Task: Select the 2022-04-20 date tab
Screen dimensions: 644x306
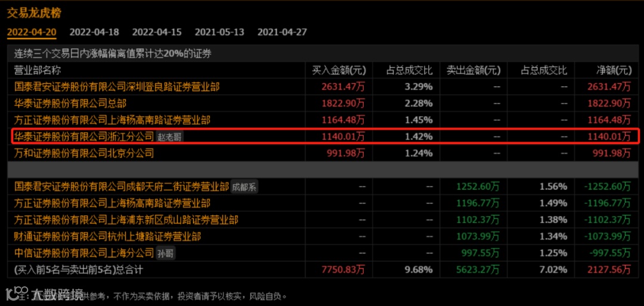Action: tap(32, 32)
